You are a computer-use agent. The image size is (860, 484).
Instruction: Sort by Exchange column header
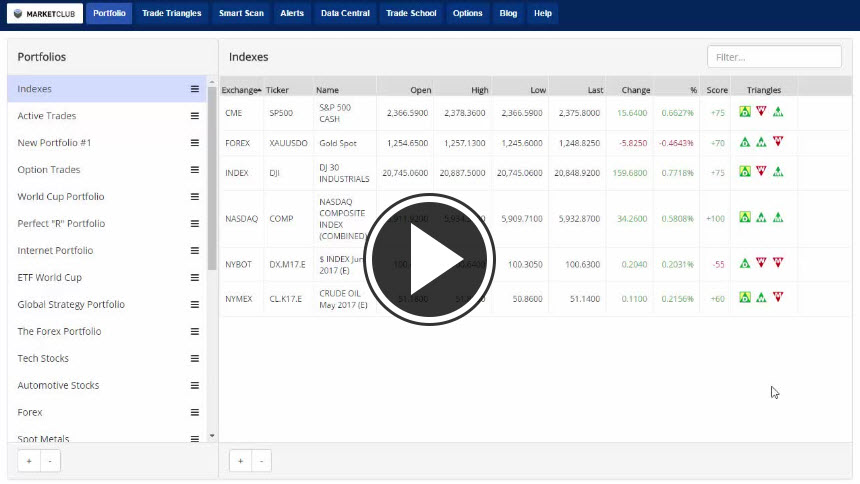click(x=241, y=90)
